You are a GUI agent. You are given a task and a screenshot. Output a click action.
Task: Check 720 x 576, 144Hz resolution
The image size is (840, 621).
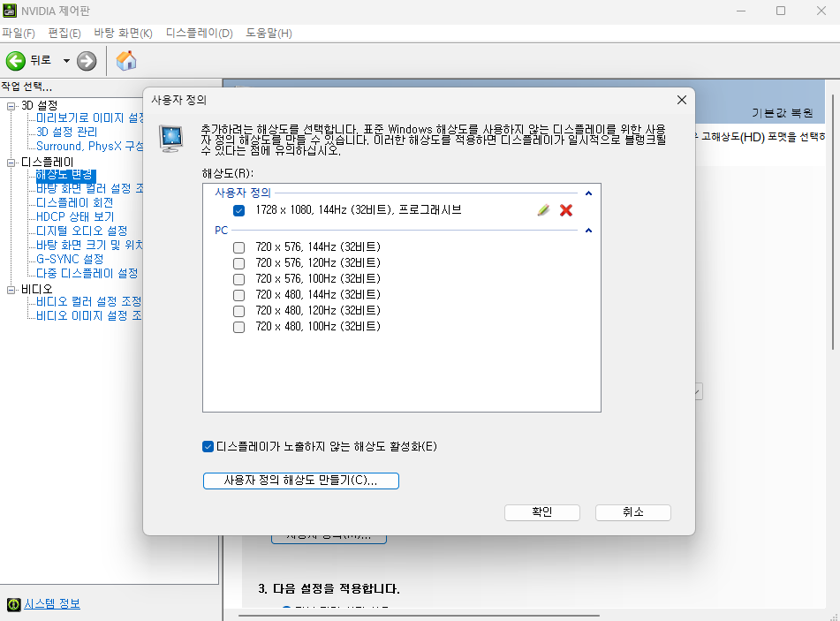[239, 247]
